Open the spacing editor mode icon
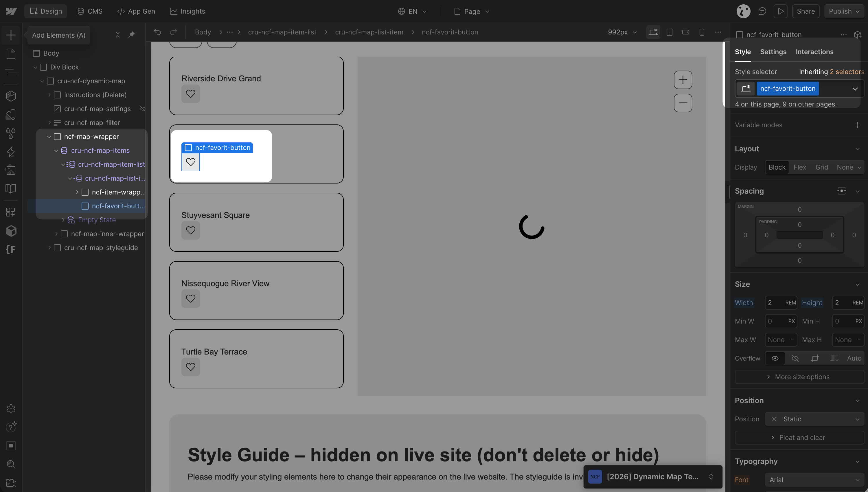This screenshot has width=868, height=492. pyautogui.click(x=842, y=191)
